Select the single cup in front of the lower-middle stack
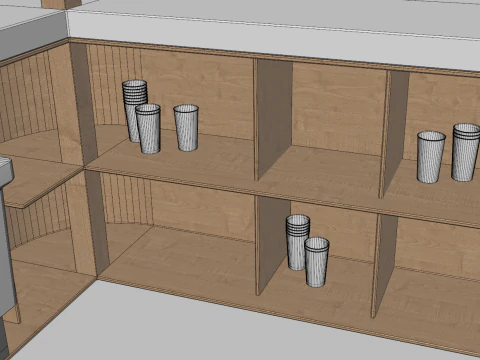 tap(317, 262)
